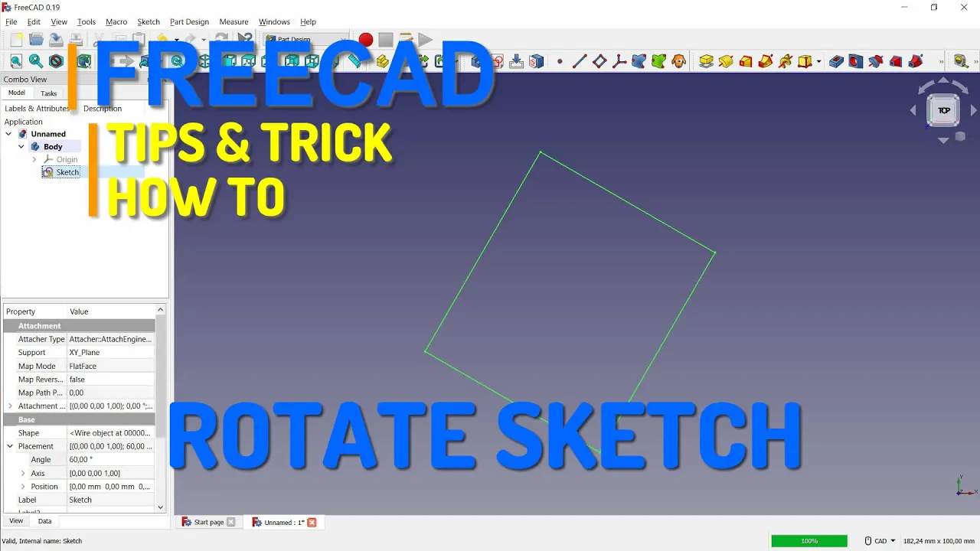The image size is (980, 551).
Task: Click the sketch-on-cube icon beside datum point
Action: pyautogui.click(x=537, y=61)
